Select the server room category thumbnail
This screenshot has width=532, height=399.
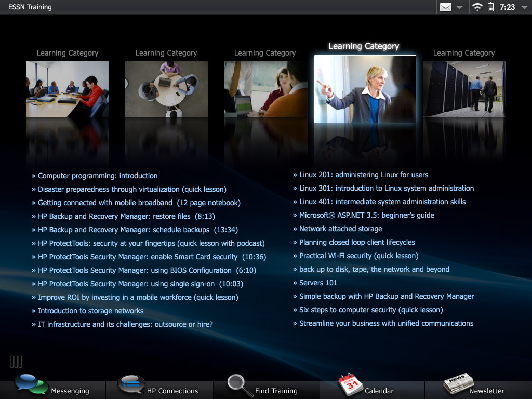click(x=464, y=89)
